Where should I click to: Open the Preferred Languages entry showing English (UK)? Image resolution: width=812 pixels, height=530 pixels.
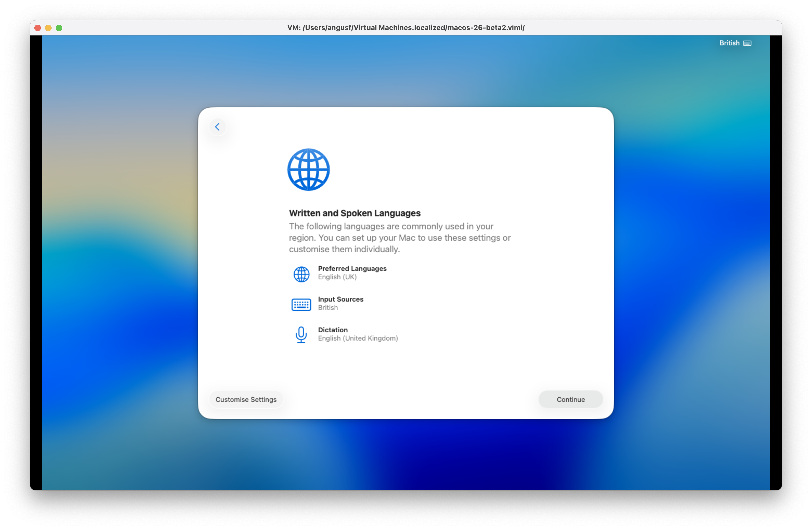(x=352, y=273)
